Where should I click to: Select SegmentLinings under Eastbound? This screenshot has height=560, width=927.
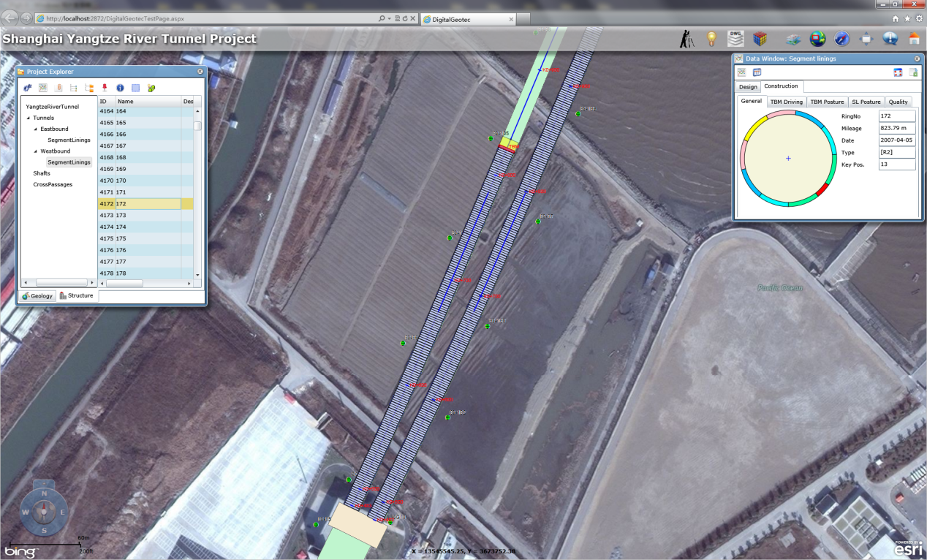[x=69, y=140]
